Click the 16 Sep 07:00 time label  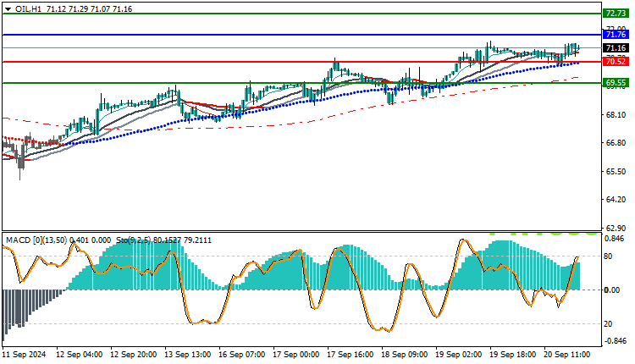(242, 355)
